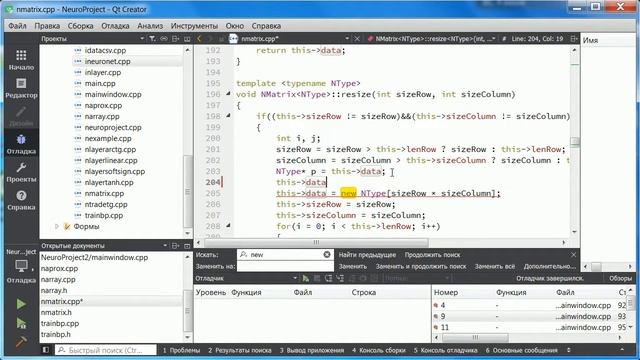Open the Анализ menu
Screen dimensions: 640x360
pos(150,26)
